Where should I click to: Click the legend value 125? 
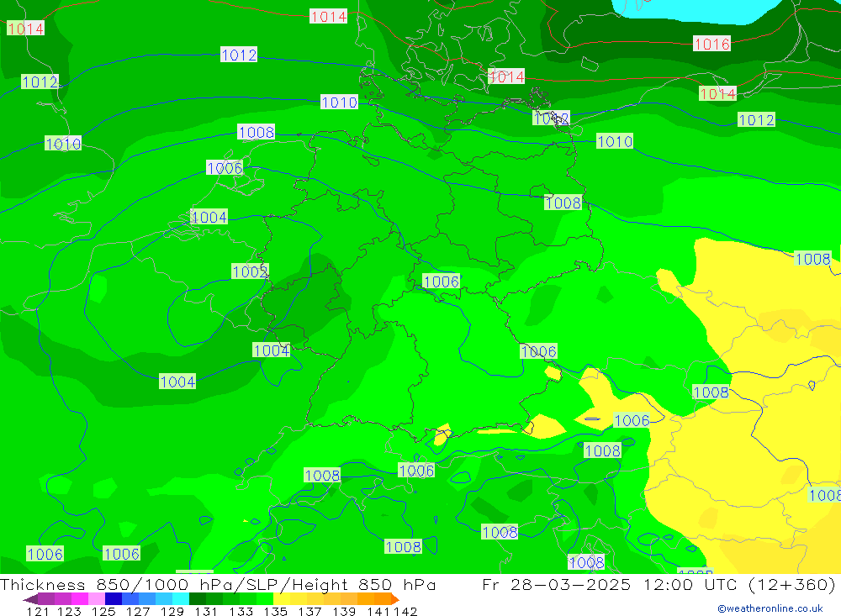[103, 611]
